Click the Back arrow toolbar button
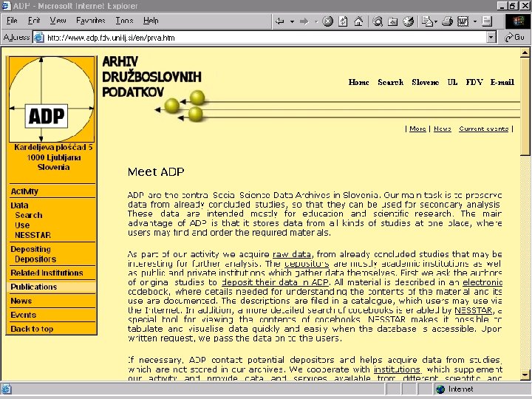 tap(279, 21)
